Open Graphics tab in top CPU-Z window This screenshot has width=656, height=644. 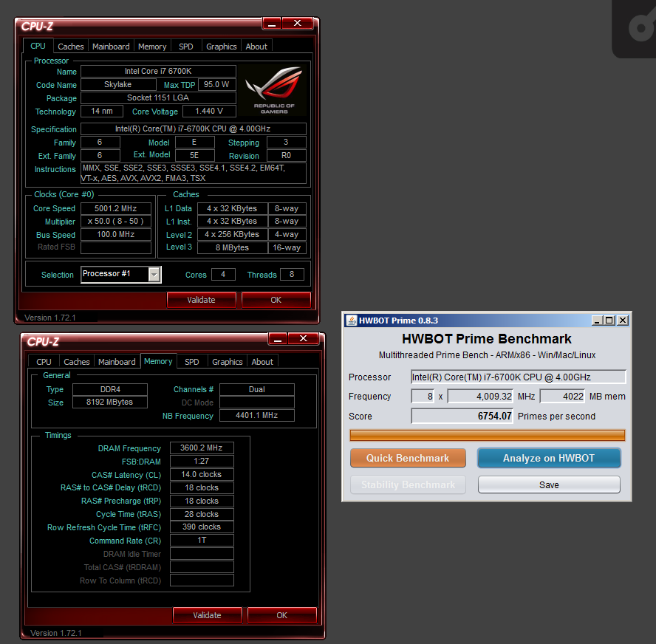point(222,47)
